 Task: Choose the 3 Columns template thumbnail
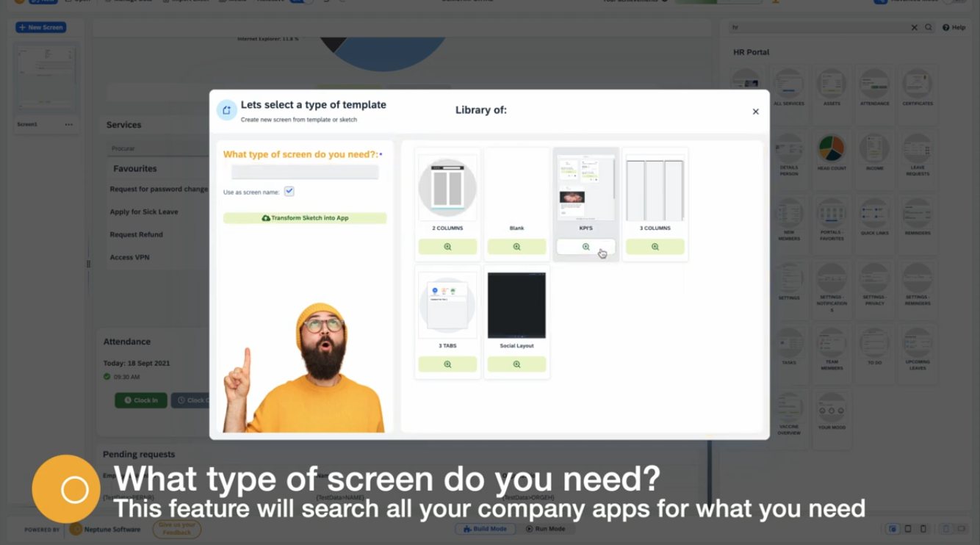tap(655, 188)
